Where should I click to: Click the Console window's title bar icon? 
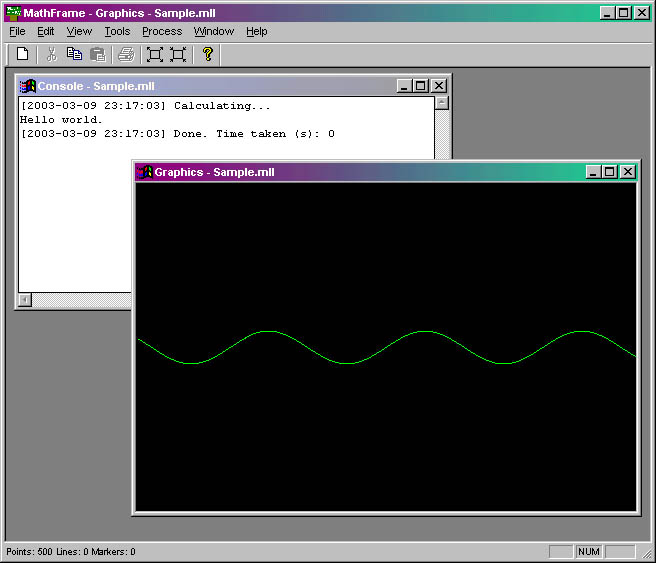(x=28, y=86)
